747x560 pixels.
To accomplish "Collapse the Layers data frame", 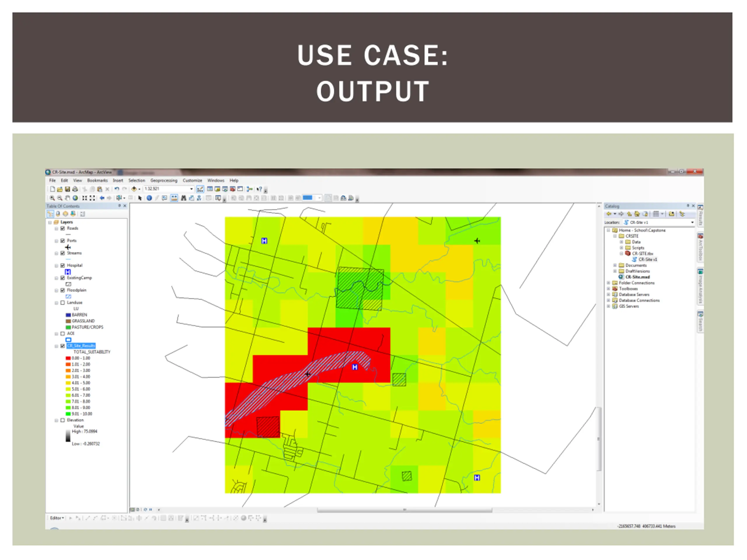I will coord(50,222).
